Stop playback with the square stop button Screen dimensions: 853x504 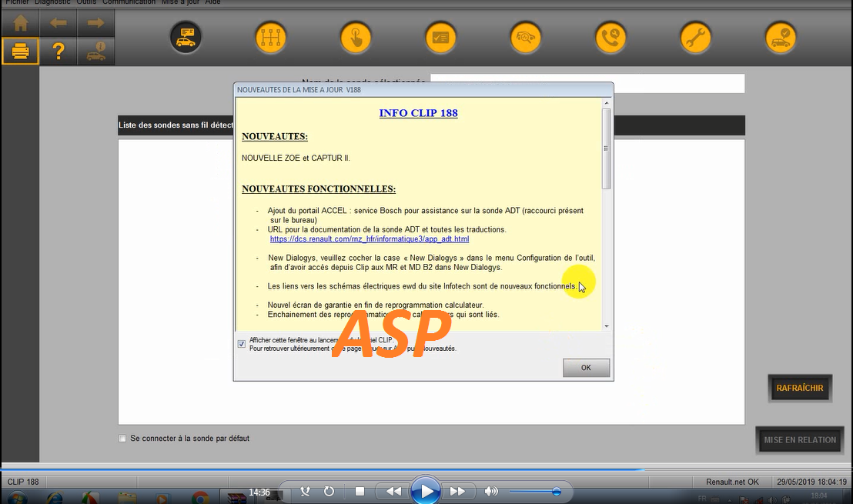point(360,492)
